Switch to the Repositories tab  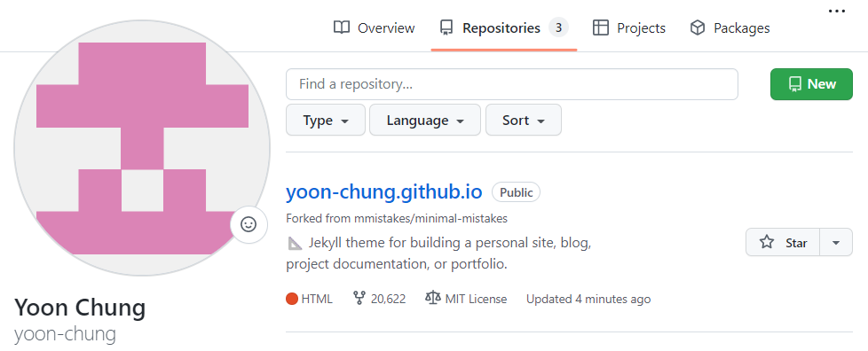(x=504, y=27)
